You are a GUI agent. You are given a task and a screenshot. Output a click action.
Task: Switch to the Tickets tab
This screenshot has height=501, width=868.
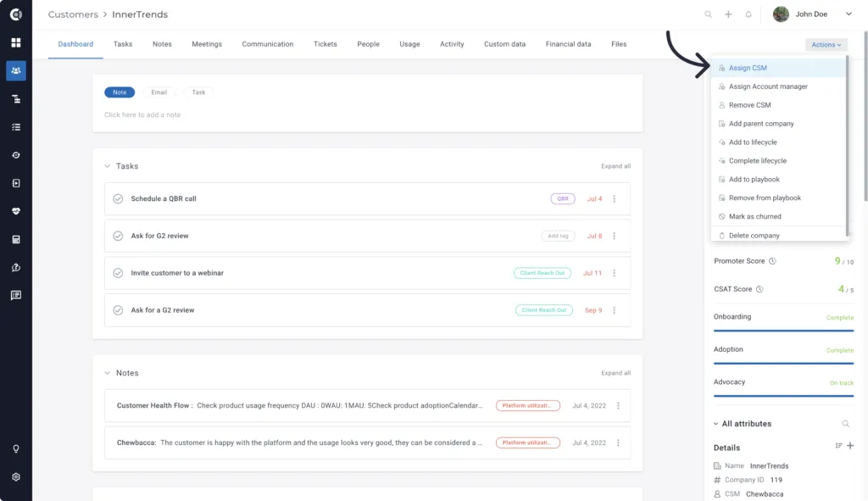325,44
